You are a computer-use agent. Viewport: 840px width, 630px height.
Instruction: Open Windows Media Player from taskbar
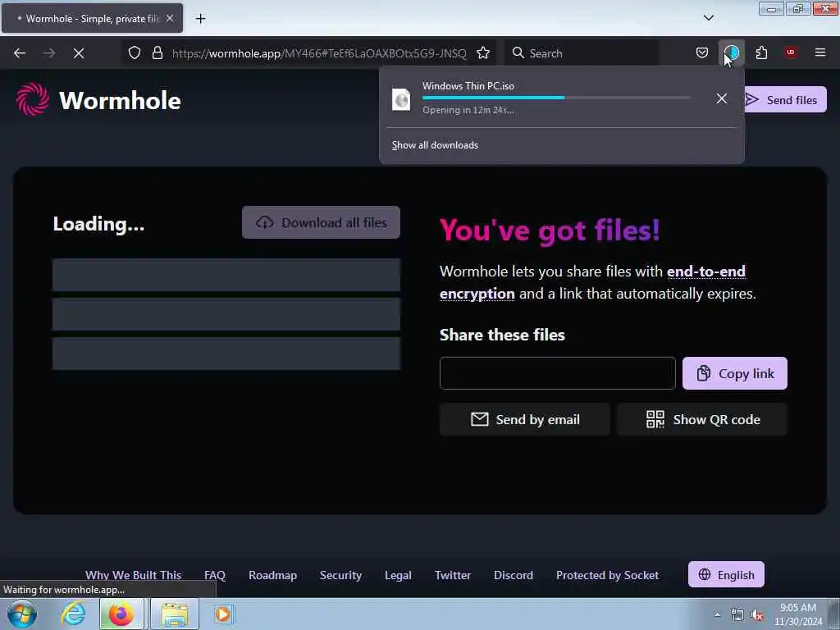pyautogui.click(x=223, y=614)
